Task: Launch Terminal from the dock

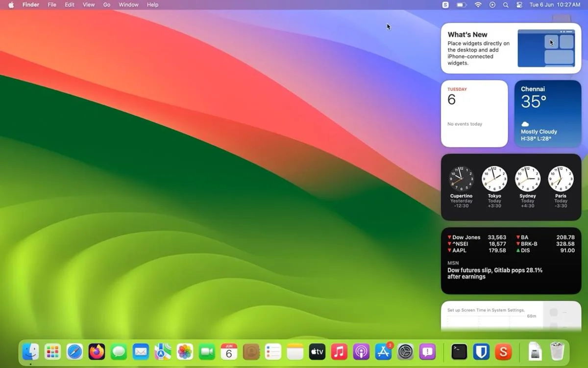Action: pyautogui.click(x=459, y=352)
